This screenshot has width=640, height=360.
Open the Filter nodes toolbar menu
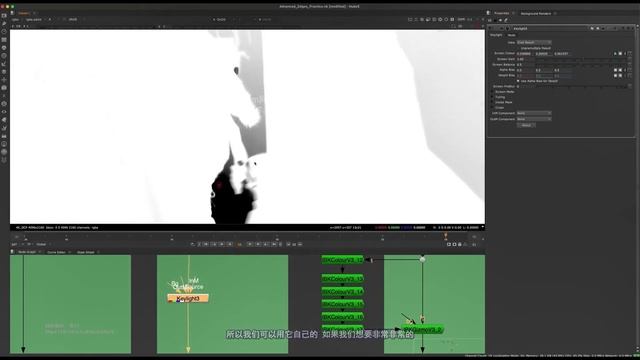(4, 56)
